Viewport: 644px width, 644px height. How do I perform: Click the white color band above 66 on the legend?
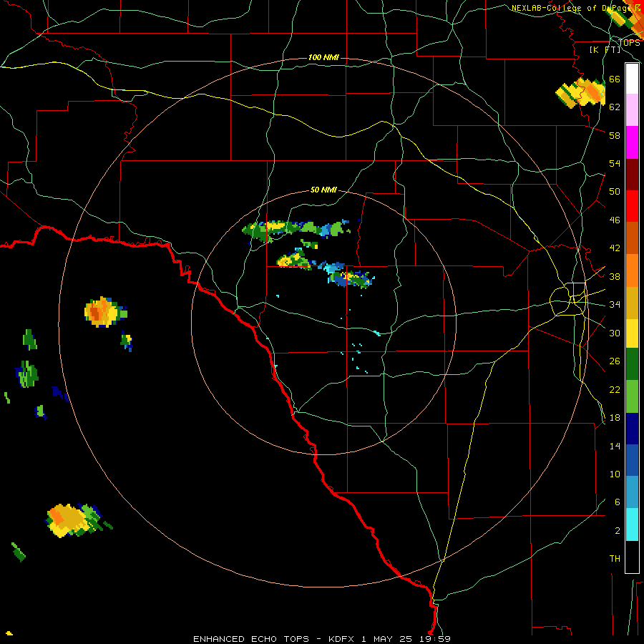coord(632,79)
